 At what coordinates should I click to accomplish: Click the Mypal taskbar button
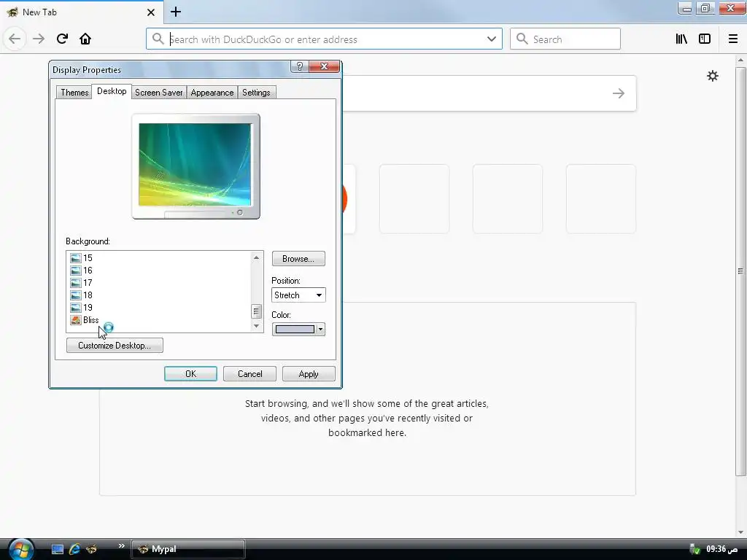click(188, 549)
